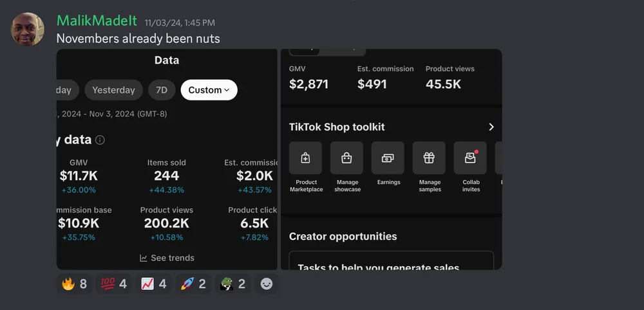Click the $491 Est. commission value
Image resolution: width=644 pixels, height=310 pixels.
(372, 84)
